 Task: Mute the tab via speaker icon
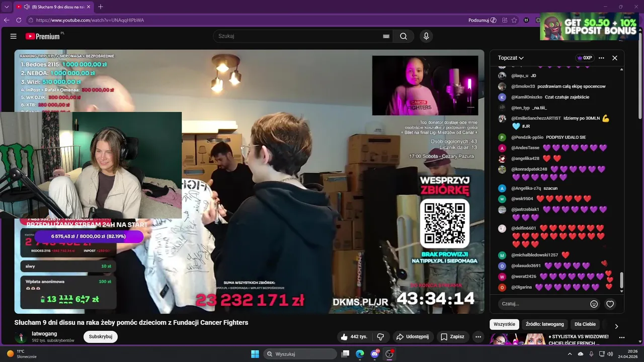pyautogui.click(x=26, y=7)
